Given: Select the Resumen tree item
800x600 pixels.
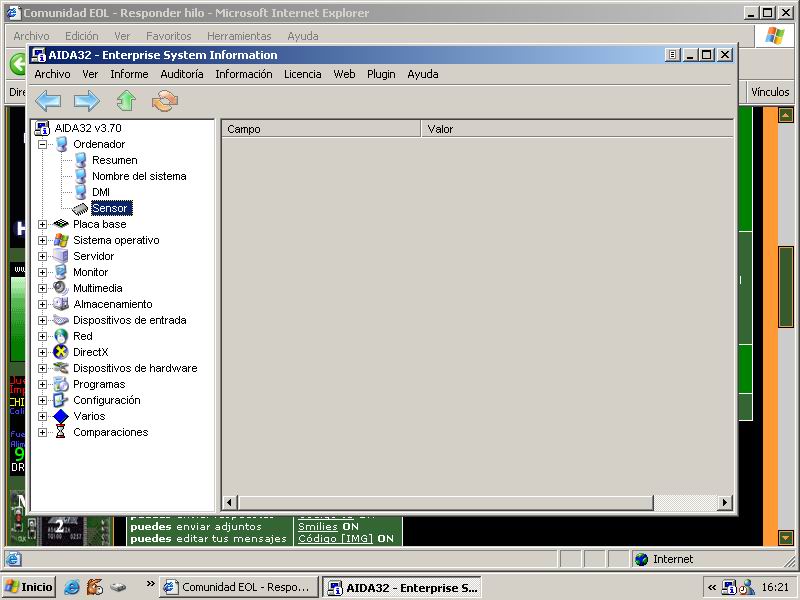Looking at the screenshot, I should (x=115, y=160).
